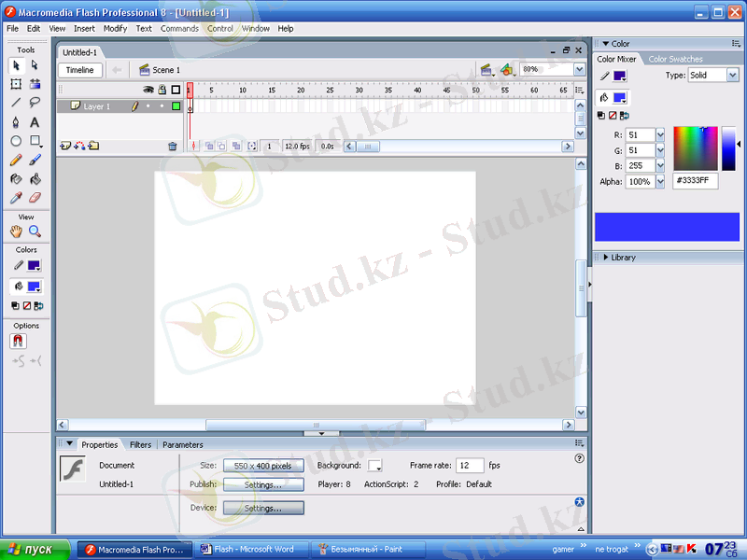Viewport: 747px width, 560px height.
Task: Open the fill Type Solid dropdown
Action: pos(733,75)
